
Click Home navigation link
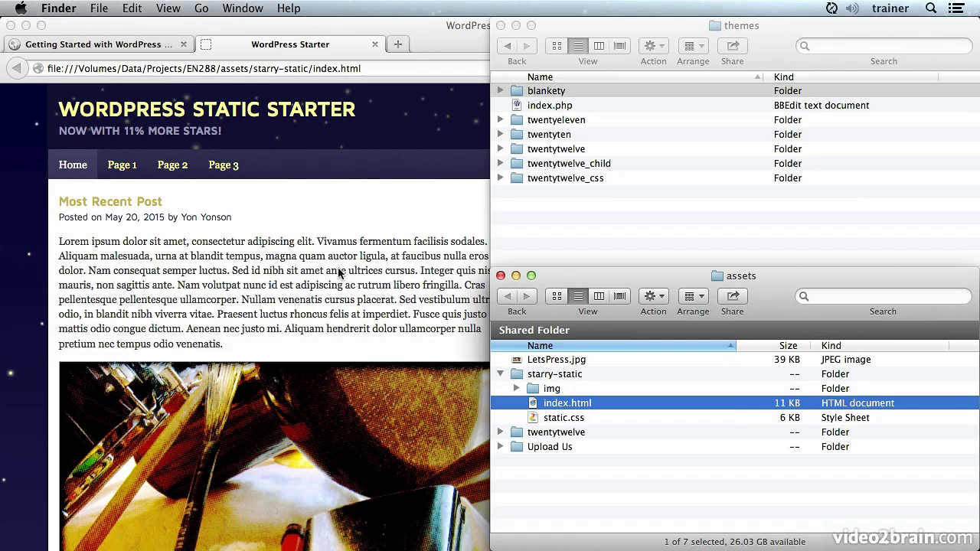click(x=73, y=165)
